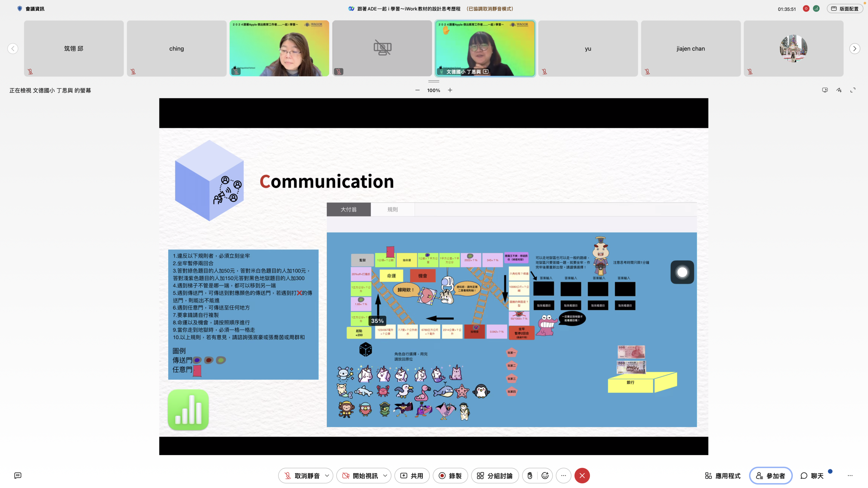Image resolution: width=868 pixels, height=488 pixels.
Task: Start video with 開始視訊 button
Action: coord(360,475)
